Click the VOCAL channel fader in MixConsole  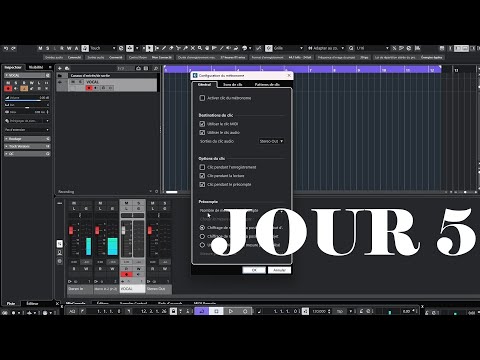coord(123,230)
